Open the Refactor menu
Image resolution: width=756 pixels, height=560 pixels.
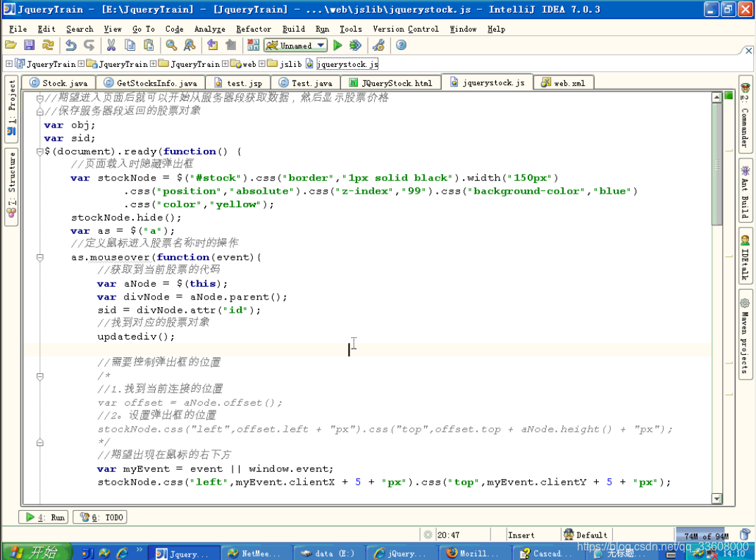coord(254,29)
